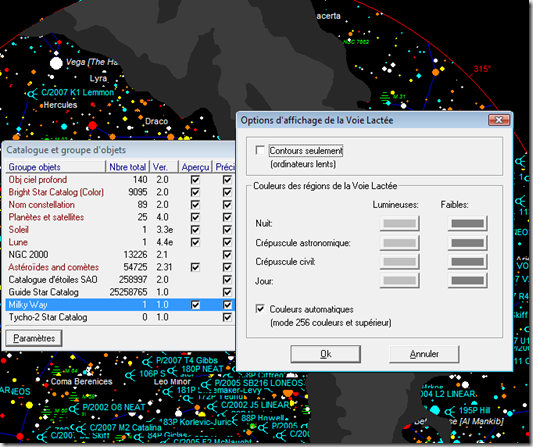Select the Soleil catalogue row
Screen dimensions: 533x447
pos(120,230)
